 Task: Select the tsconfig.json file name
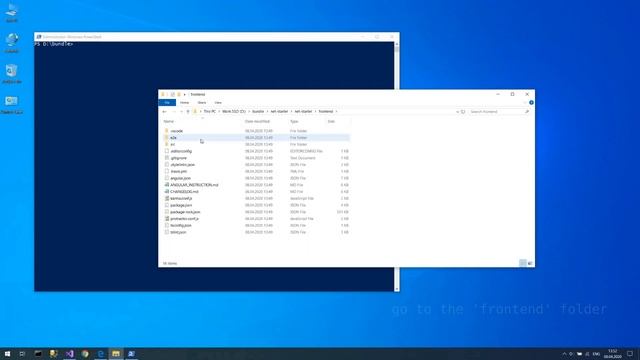click(x=181, y=225)
